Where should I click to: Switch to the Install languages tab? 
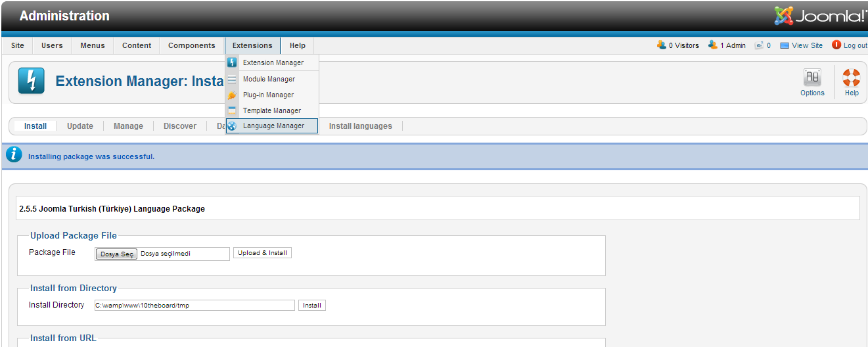[x=361, y=126]
